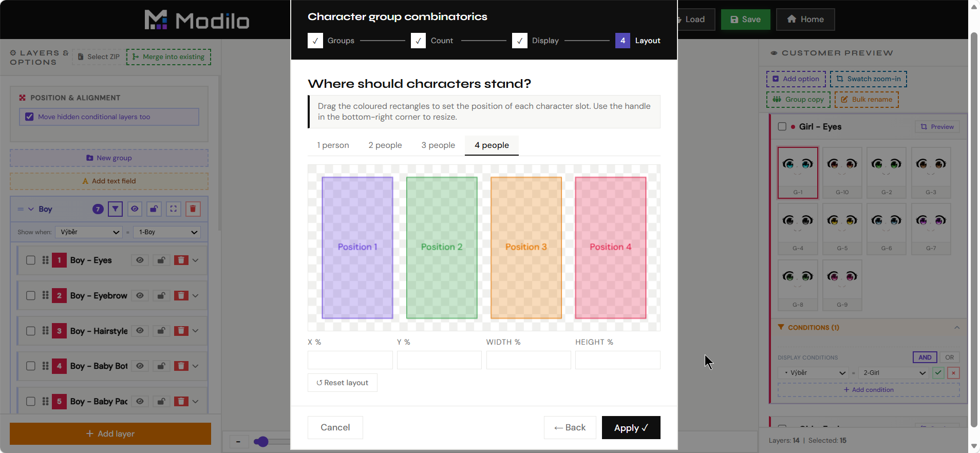The image size is (980, 453).
Task: Delete the Boy group with trash icon
Action: point(193,209)
